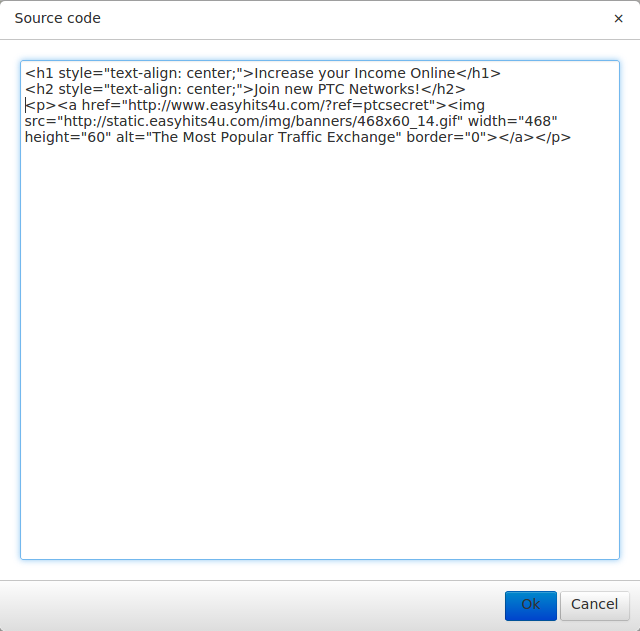Confirm changes with the Ok button
The width and height of the screenshot is (640, 631).
coord(531,606)
